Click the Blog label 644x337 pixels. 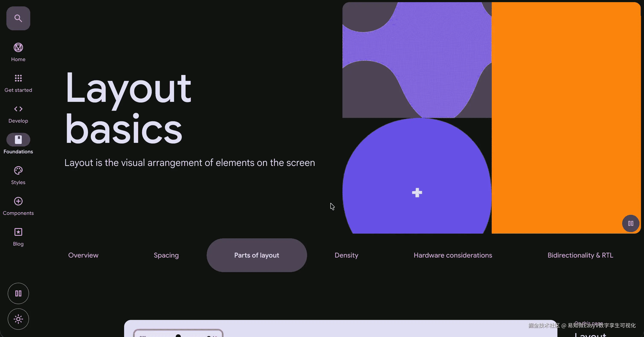pyautogui.click(x=18, y=244)
